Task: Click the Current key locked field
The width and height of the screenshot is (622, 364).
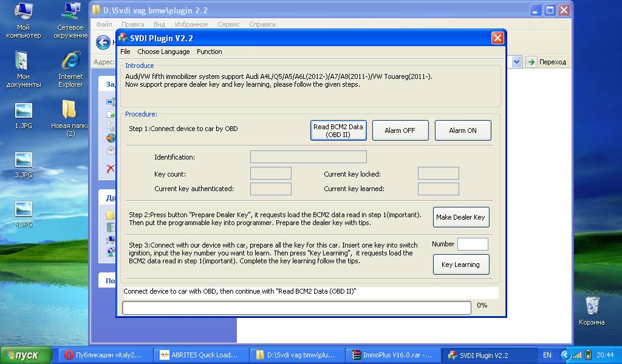Action: (439, 174)
